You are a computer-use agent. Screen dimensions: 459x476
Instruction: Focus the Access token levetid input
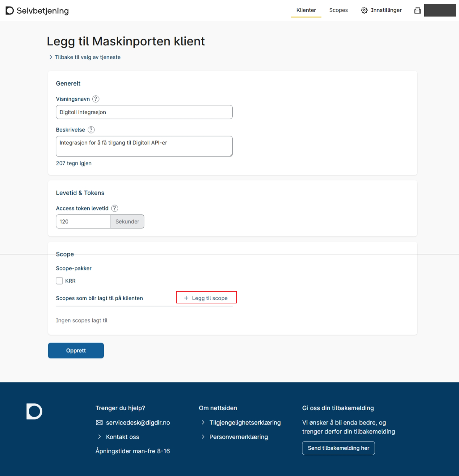pos(83,221)
